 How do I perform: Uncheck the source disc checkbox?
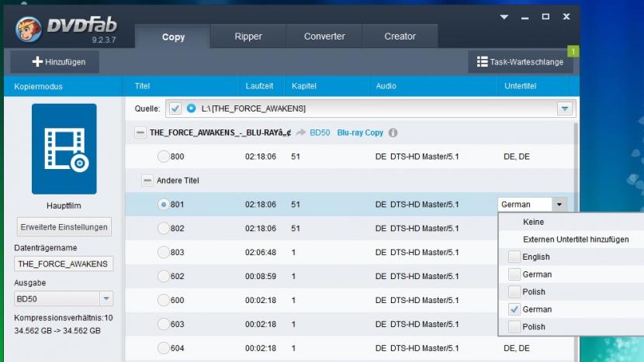(x=175, y=108)
